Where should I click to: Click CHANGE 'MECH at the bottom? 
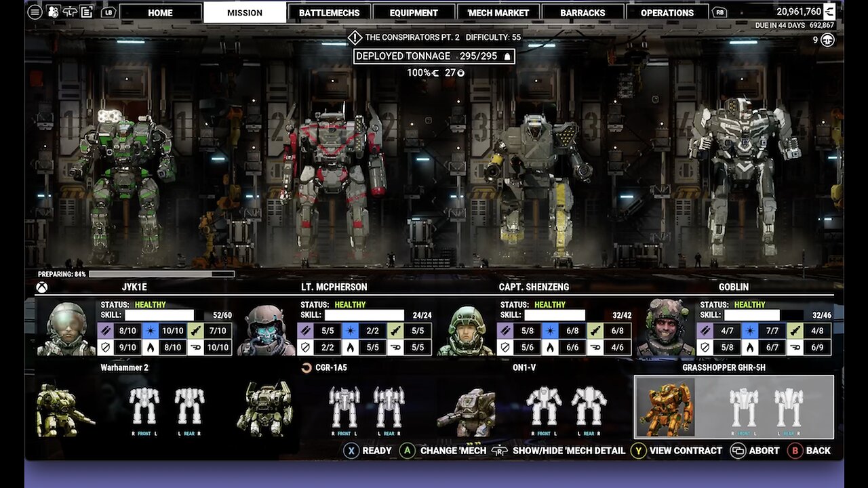pos(453,451)
